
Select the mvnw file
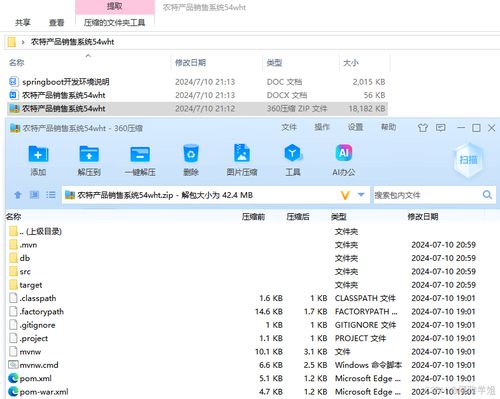click(30, 352)
